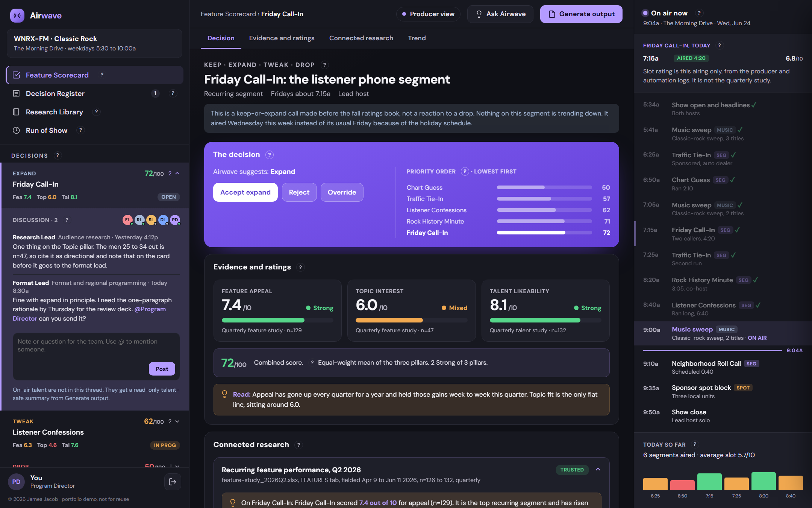This screenshot has width=812, height=508.
Task: Click the FL avatar in discussion
Action: tap(127, 220)
